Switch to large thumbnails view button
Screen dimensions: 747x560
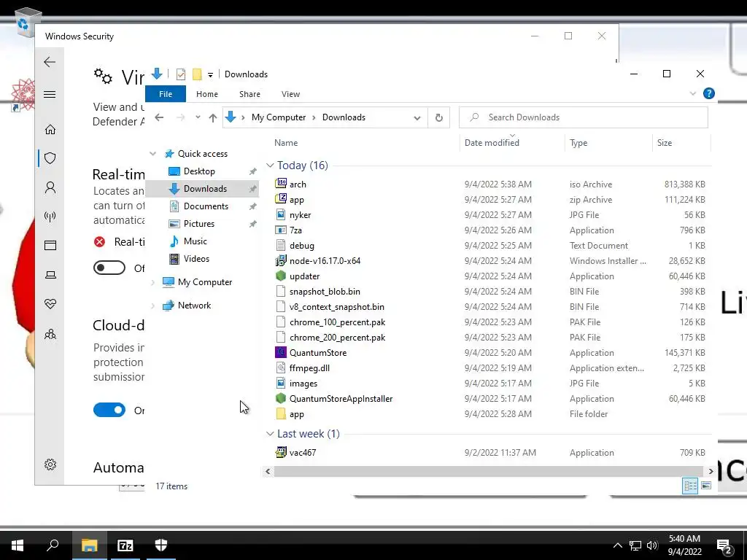click(706, 485)
